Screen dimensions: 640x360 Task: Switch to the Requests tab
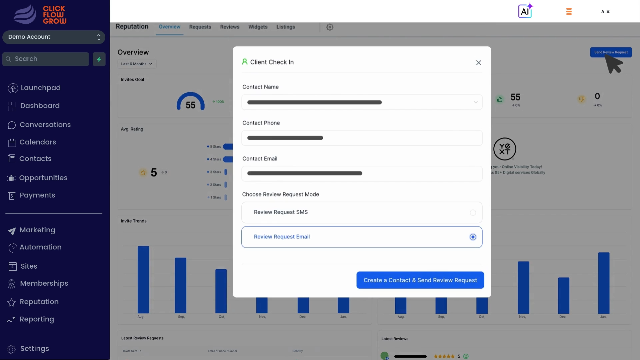200,27
